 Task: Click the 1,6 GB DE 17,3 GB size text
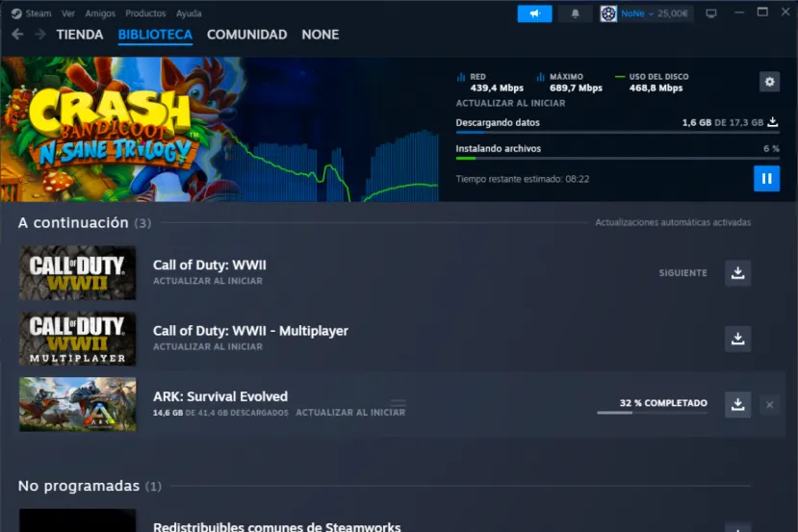coord(723,122)
